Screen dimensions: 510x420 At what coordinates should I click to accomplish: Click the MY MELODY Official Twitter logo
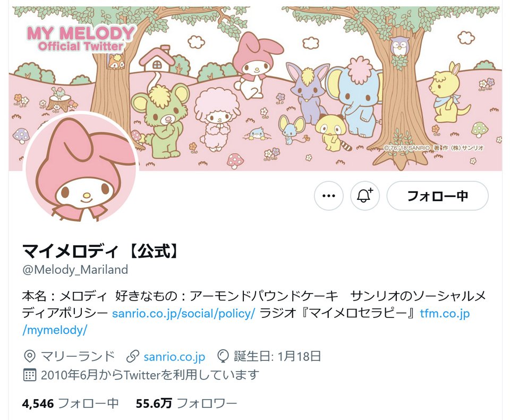tap(81, 38)
